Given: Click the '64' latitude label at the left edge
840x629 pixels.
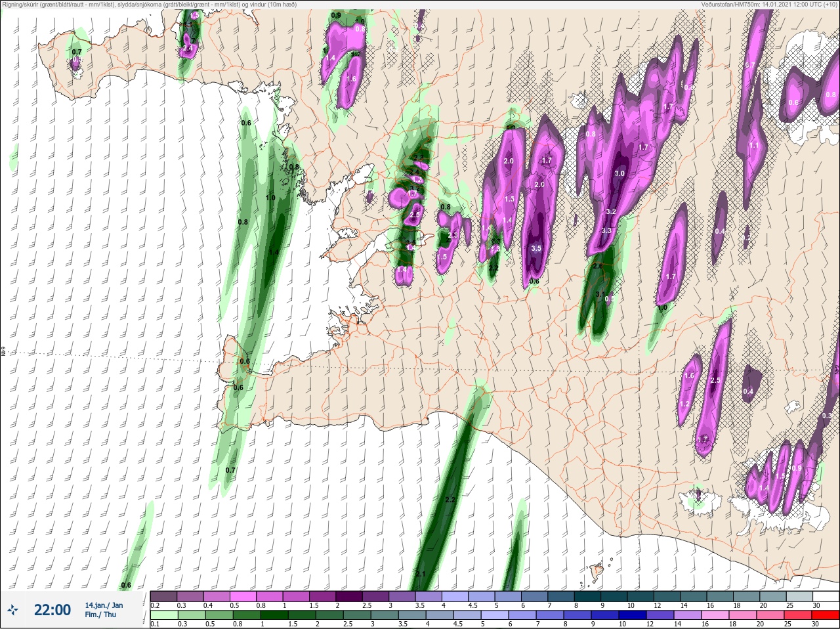Looking at the screenshot, I should coord(3,352).
